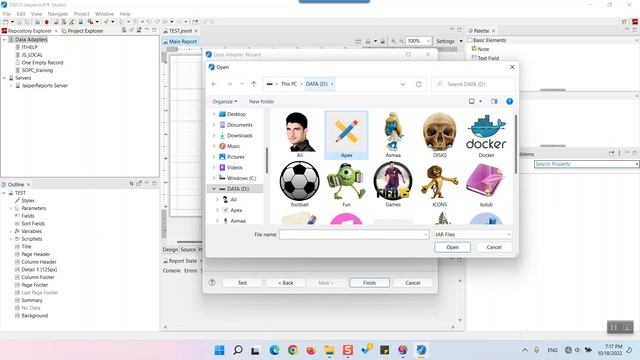Expand Windows (C:) drive node

tap(214, 178)
